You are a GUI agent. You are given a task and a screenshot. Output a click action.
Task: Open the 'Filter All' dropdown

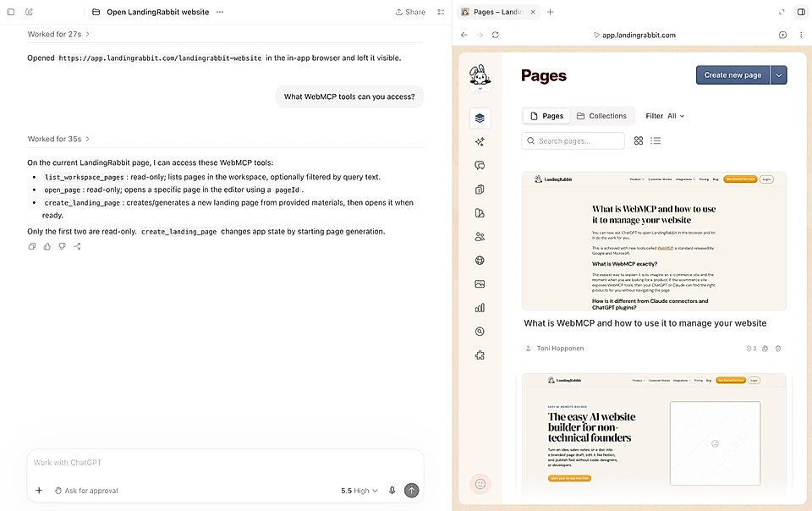click(665, 116)
